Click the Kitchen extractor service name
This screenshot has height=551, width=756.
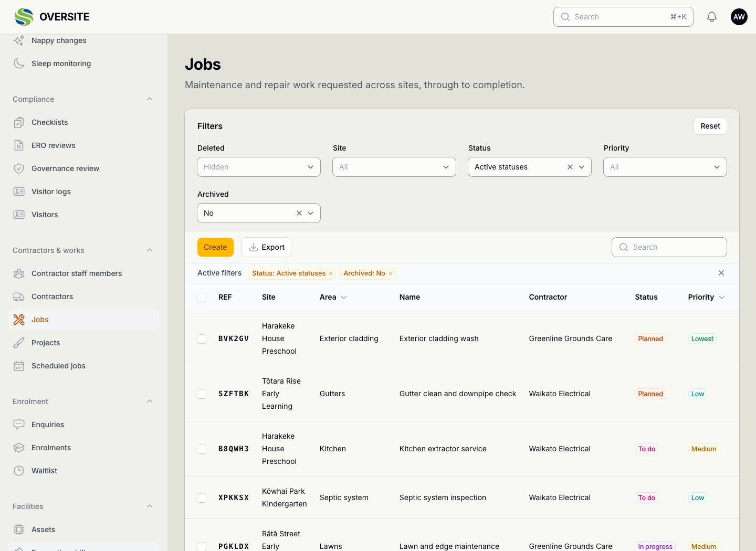[443, 449]
